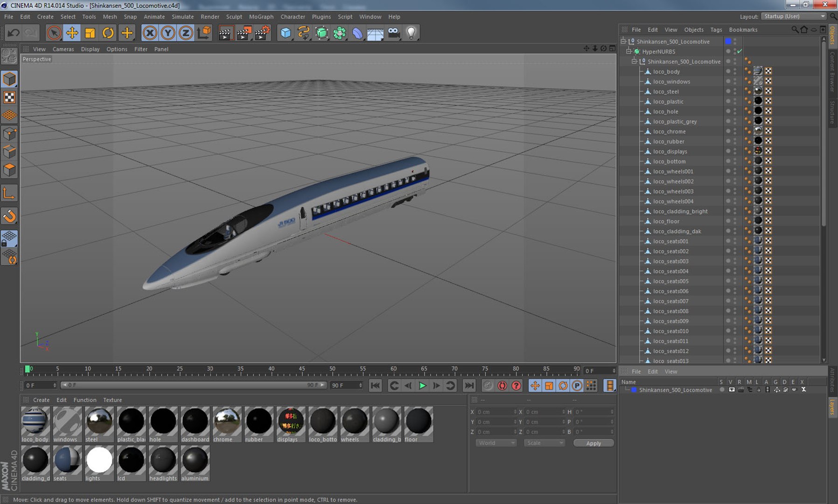Image resolution: width=838 pixels, height=504 pixels.
Task: Click frame 45 on the timeline ruler
Action: [302, 370]
